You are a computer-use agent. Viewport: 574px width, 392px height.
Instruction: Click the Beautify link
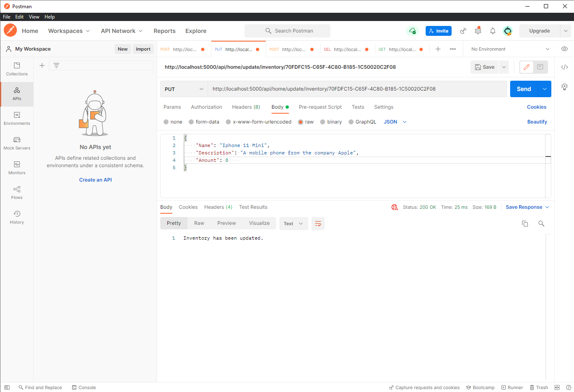[x=537, y=121]
